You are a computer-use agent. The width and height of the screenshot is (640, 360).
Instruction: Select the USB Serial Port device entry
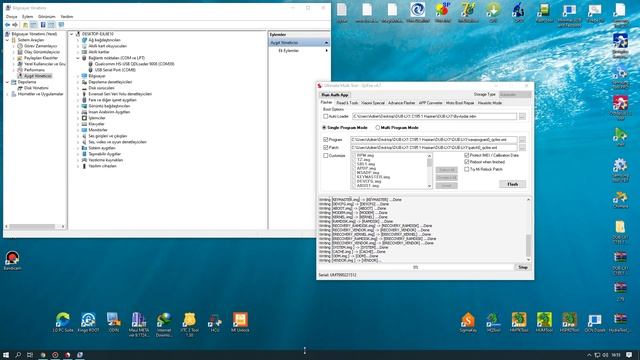(115, 70)
